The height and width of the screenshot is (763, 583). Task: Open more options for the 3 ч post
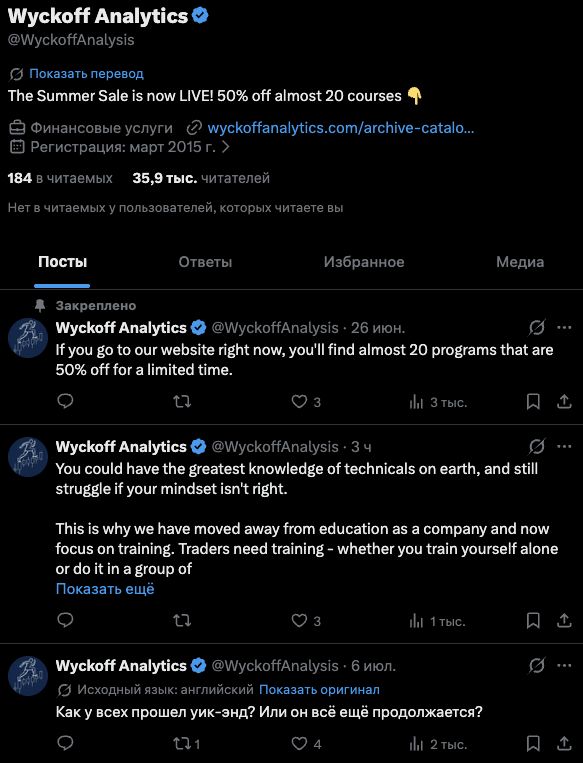click(564, 446)
